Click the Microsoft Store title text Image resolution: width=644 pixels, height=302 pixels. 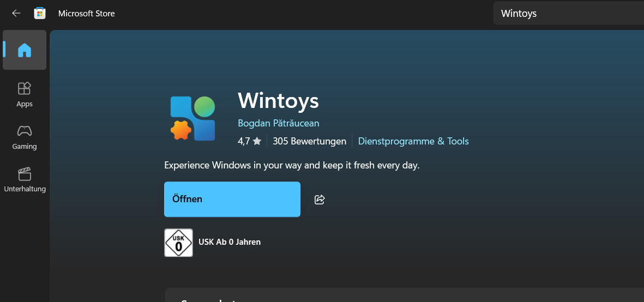point(87,13)
